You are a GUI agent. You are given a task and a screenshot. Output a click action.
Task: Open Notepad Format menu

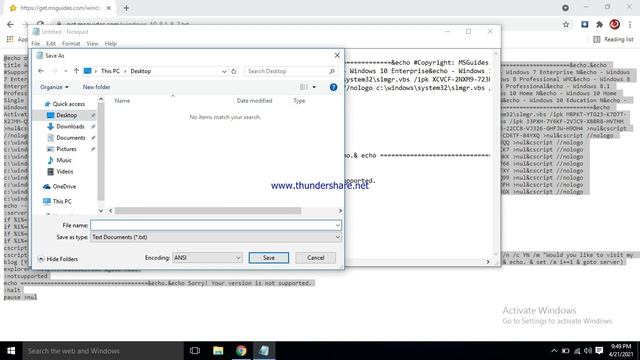(x=71, y=43)
